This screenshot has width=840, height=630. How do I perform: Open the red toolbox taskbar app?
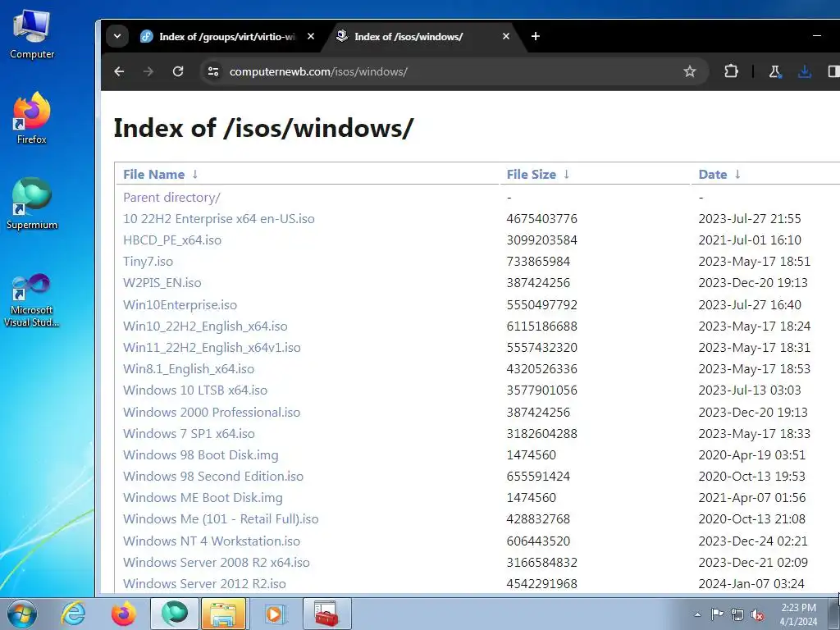(x=326, y=614)
